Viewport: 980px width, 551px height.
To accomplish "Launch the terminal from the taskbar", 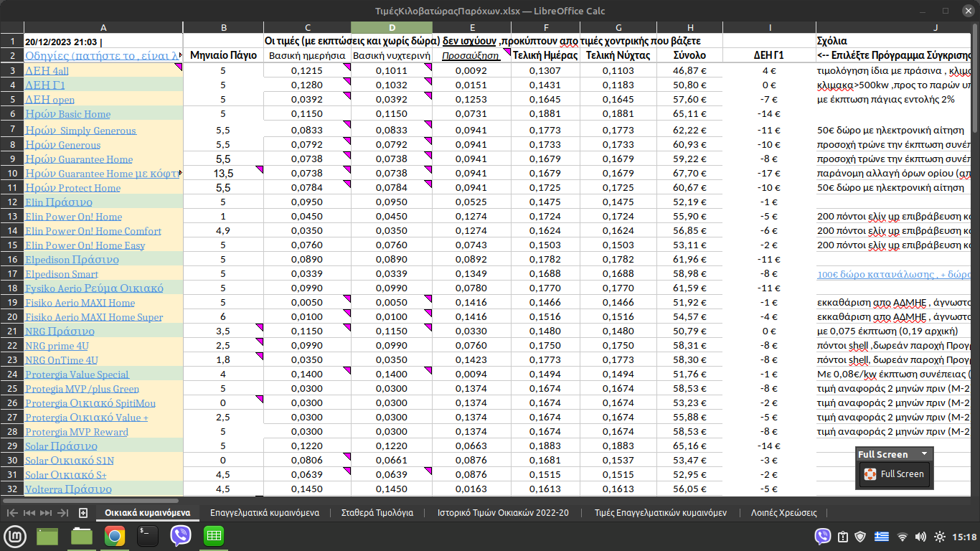I will pyautogui.click(x=148, y=536).
